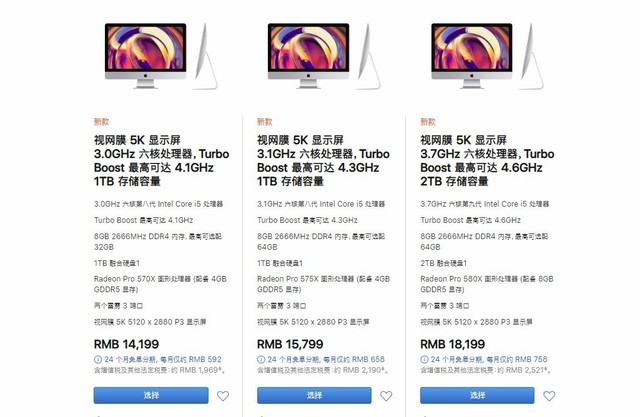Click the RMB 18,199 price text

point(453,344)
